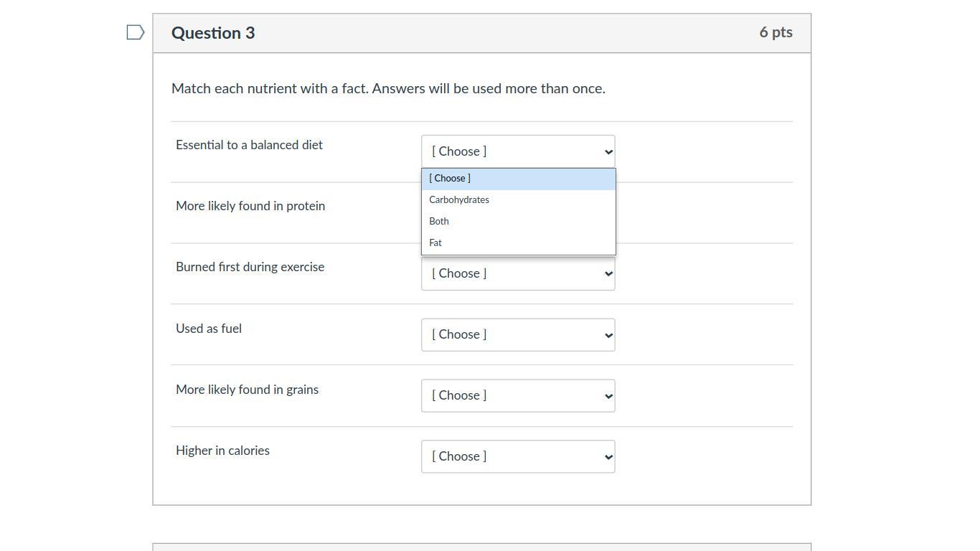Open the Used as fuel dropdown
This screenshot has height=551, width=980.
coord(517,335)
